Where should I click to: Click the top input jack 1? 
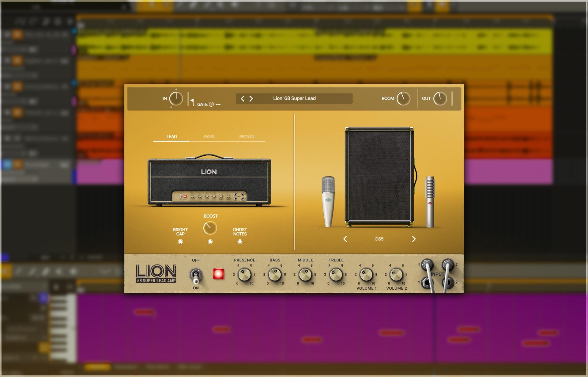pyautogui.click(x=427, y=264)
